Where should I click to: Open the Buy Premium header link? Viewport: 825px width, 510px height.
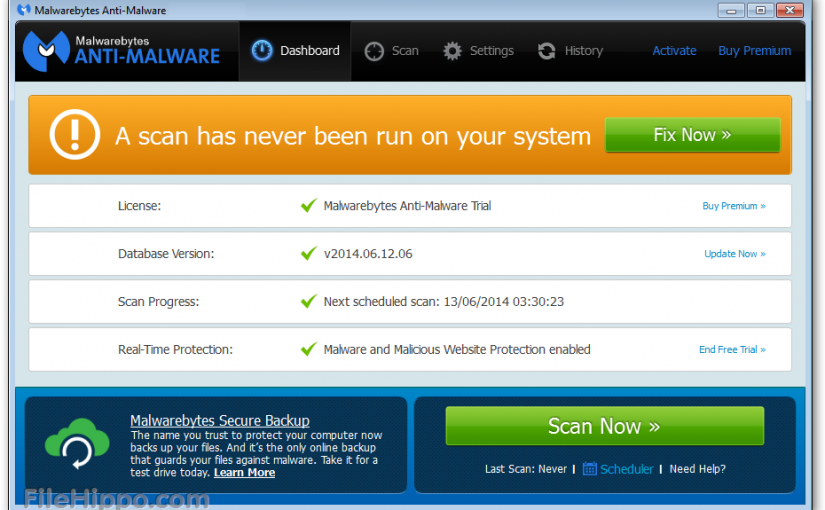pyautogui.click(x=754, y=51)
